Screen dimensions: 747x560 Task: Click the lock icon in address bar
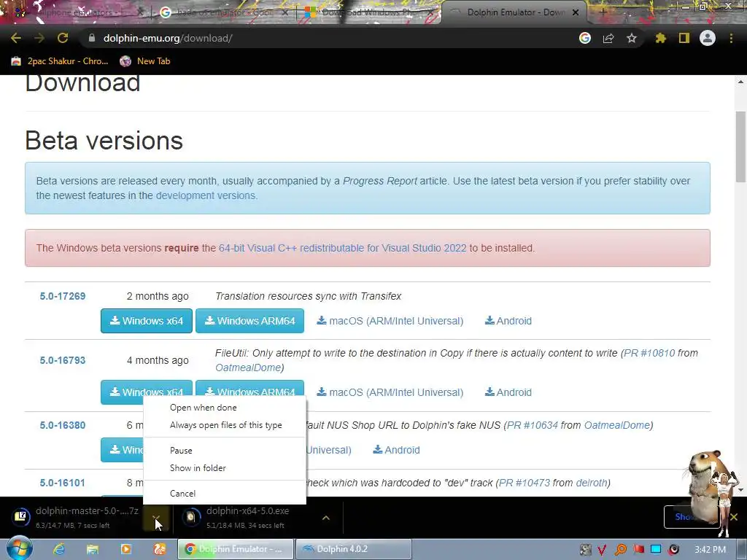[92, 38]
